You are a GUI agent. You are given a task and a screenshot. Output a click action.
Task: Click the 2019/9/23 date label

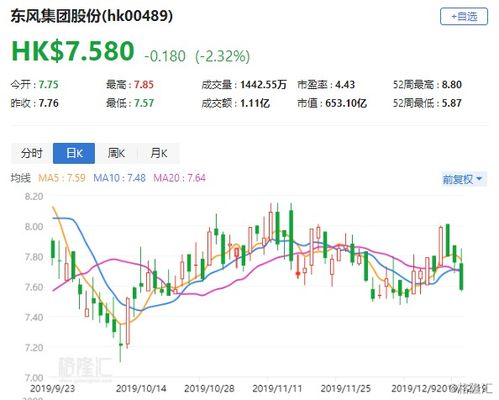52,389
